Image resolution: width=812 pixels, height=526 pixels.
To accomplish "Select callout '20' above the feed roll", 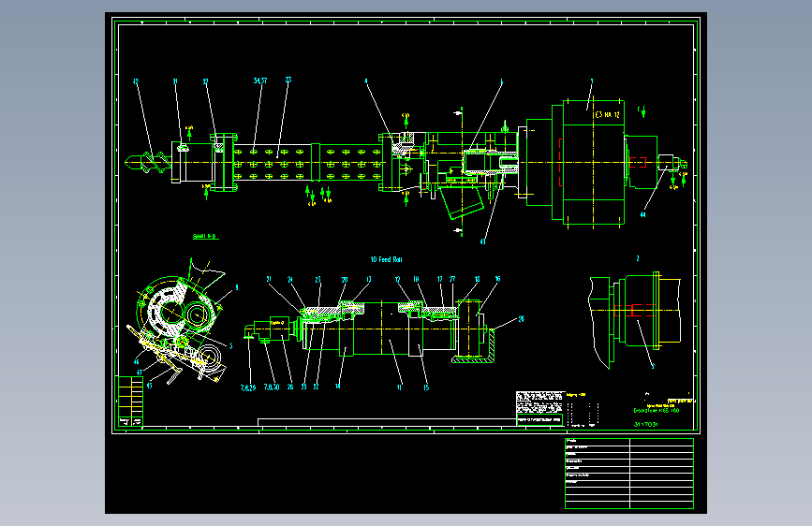I will tap(345, 280).
